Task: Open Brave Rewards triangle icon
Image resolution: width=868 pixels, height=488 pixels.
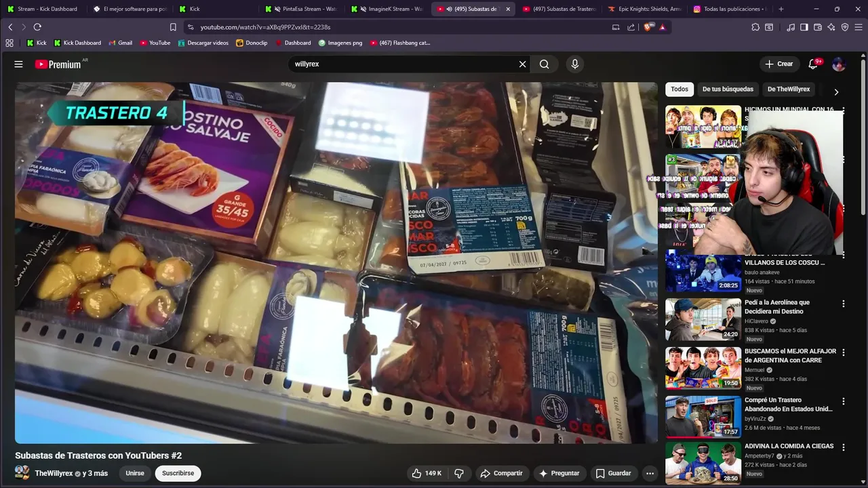Action: (663, 27)
